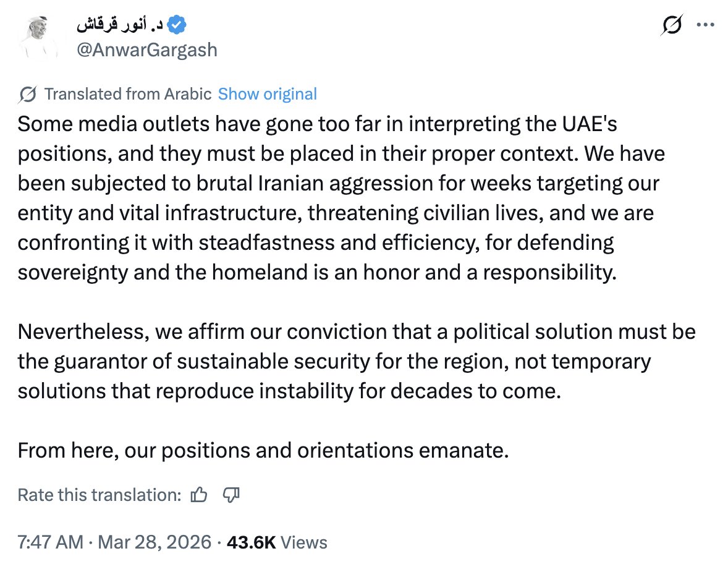Image resolution: width=728 pixels, height=564 pixels.
Task: Click the "Rate this translation:" label
Action: tap(99, 495)
